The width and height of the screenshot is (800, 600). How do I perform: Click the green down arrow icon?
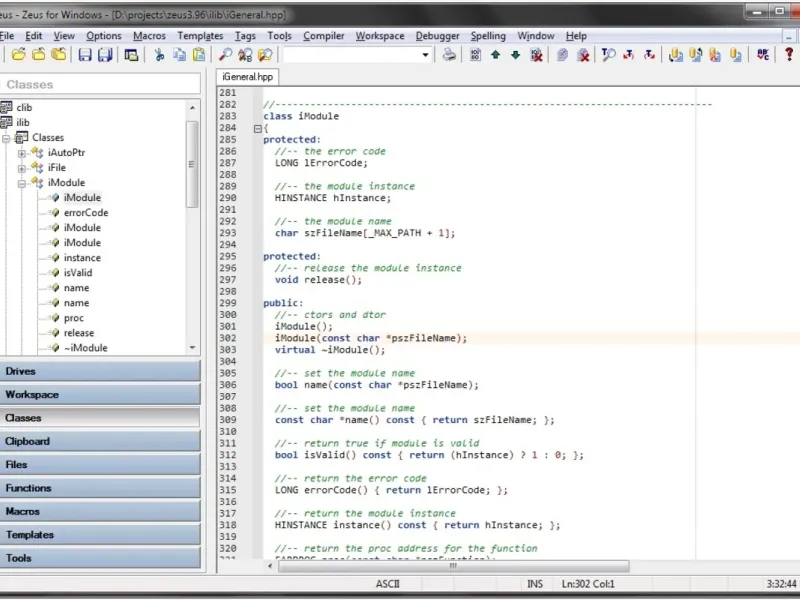click(515, 55)
